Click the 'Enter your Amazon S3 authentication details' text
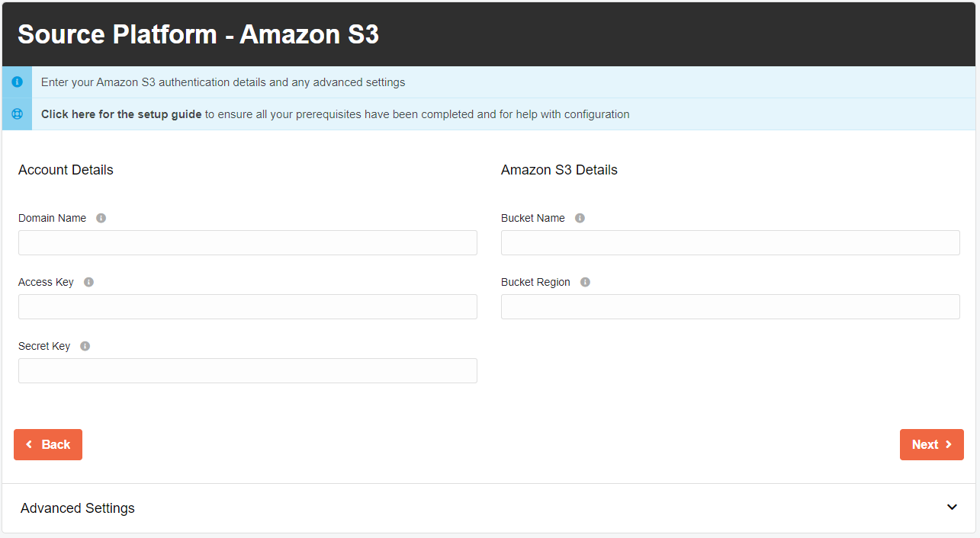 [223, 82]
